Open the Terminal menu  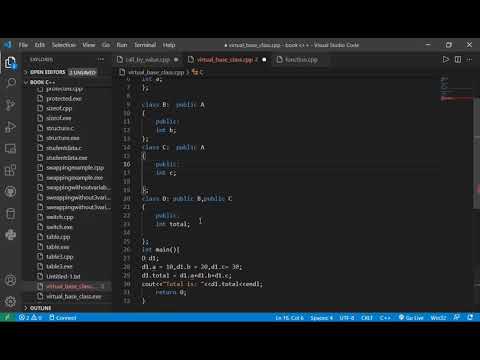(145, 45)
